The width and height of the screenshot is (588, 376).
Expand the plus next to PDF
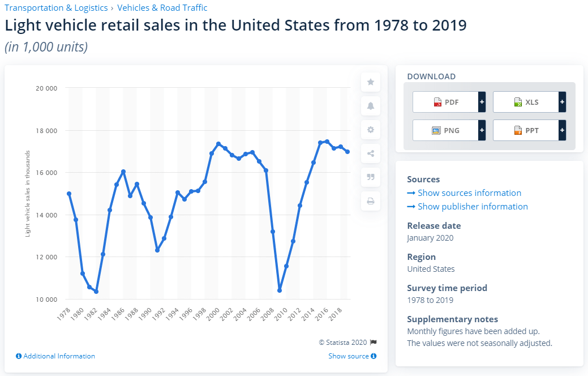(482, 102)
